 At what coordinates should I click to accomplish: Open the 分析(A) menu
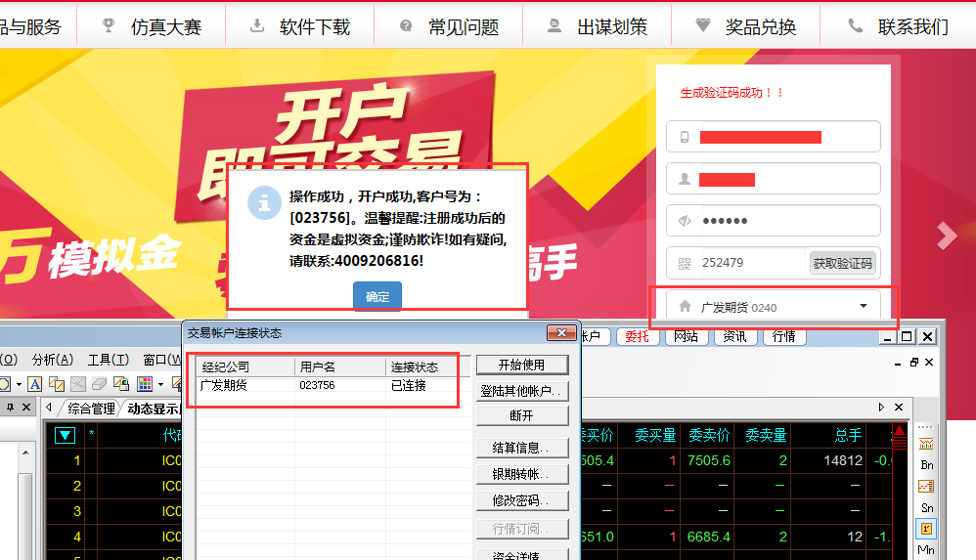pyautogui.click(x=51, y=360)
